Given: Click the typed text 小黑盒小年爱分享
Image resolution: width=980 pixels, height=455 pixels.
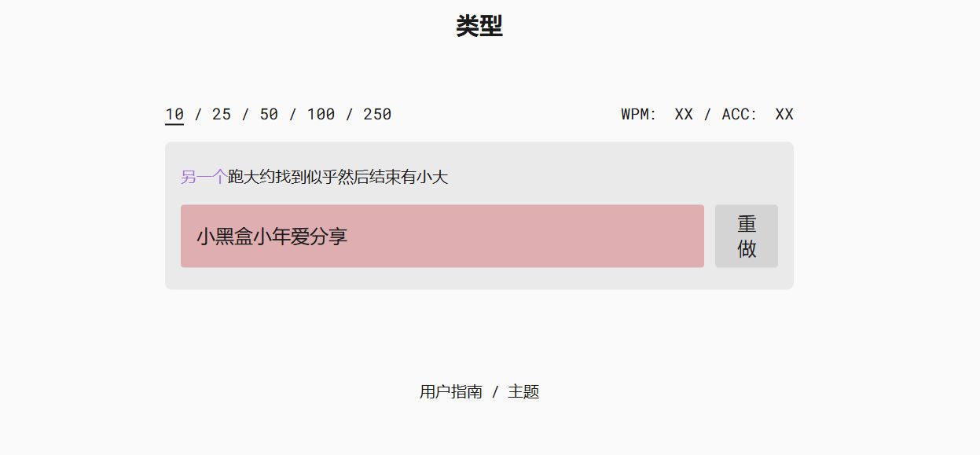Looking at the screenshot, I should pos(272,236).
